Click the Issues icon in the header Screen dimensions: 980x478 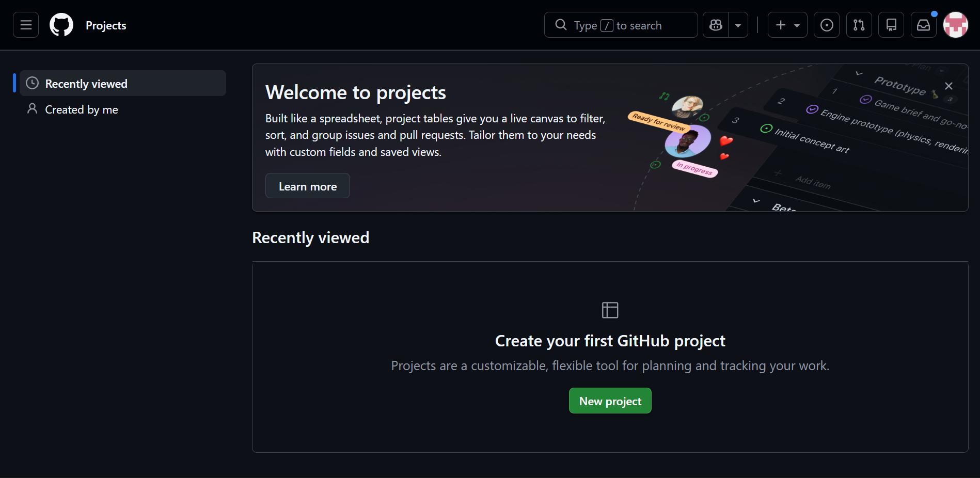click(x=827, y=25)
